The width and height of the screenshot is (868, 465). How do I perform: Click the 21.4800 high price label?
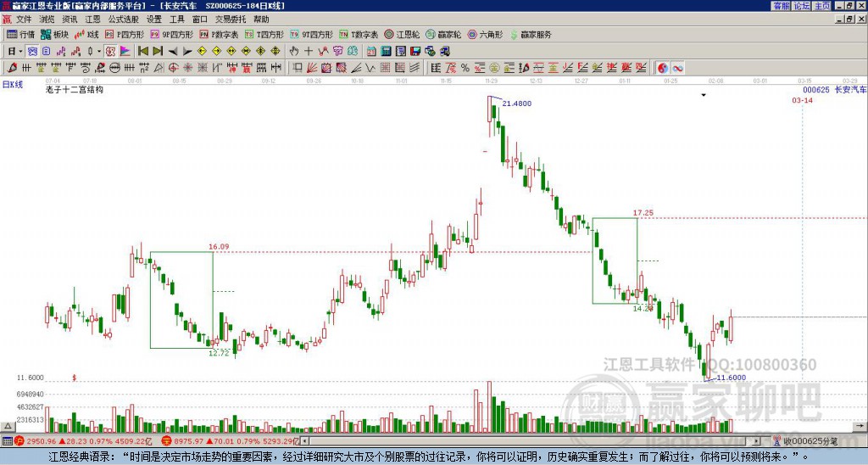tap(516, 104)
